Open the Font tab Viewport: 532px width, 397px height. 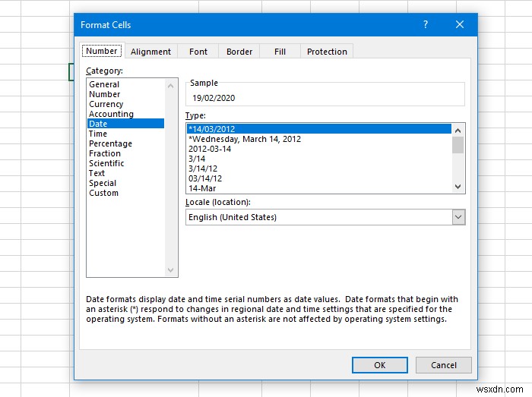[x=198, y=52]
